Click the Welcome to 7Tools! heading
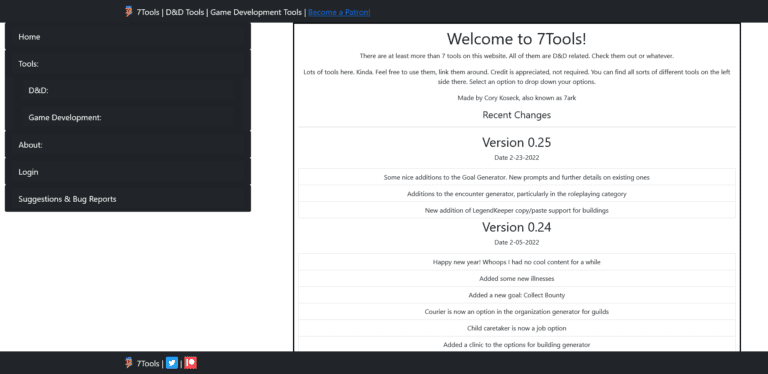Image resolution: width=768 pixels, height=374 pixels. point(517,38)
